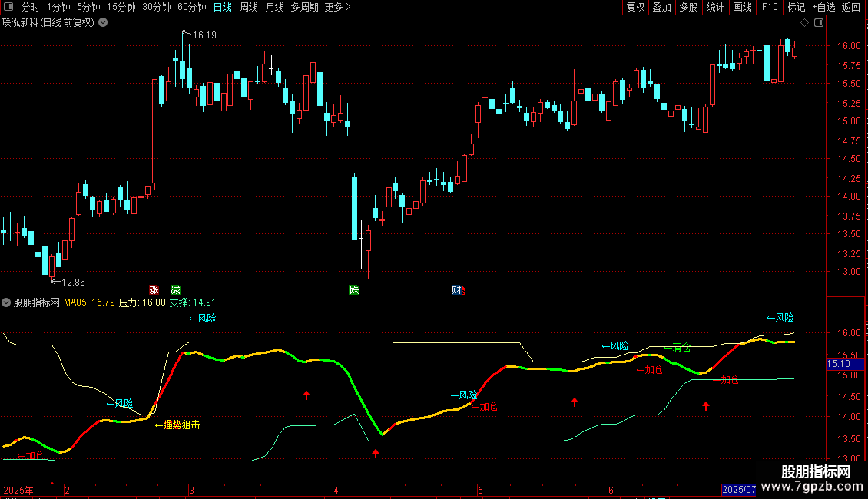Click month 3 on the time axis

click(191, 490)
